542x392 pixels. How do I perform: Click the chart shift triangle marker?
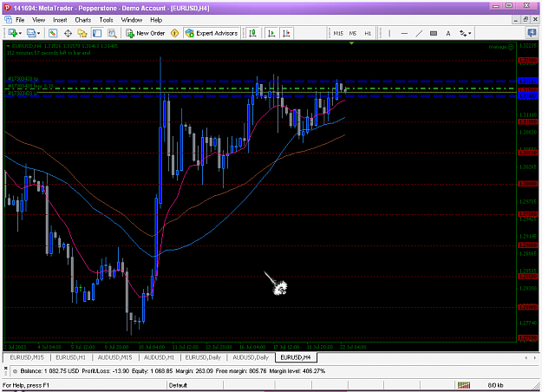pos(351,43)
